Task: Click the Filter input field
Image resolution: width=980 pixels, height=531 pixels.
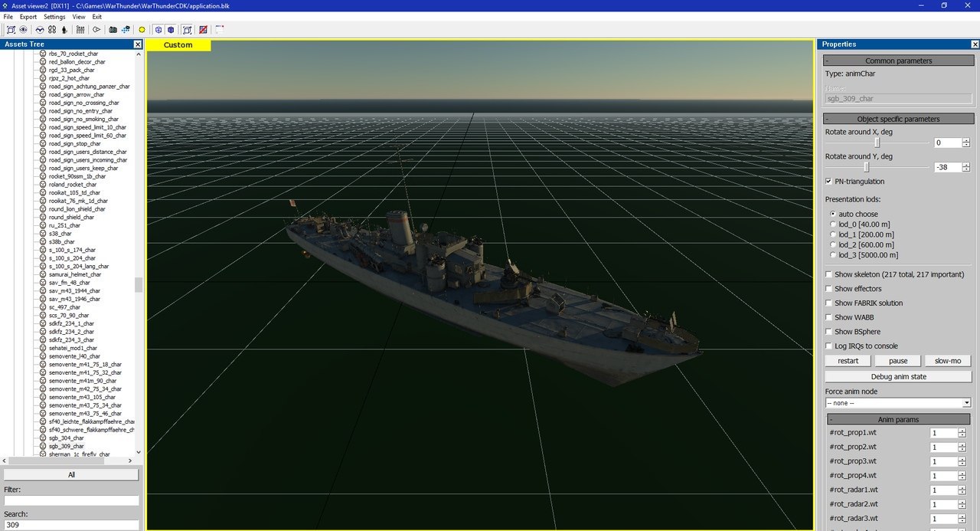Action: pyautogui.click(x=72, y=500)
